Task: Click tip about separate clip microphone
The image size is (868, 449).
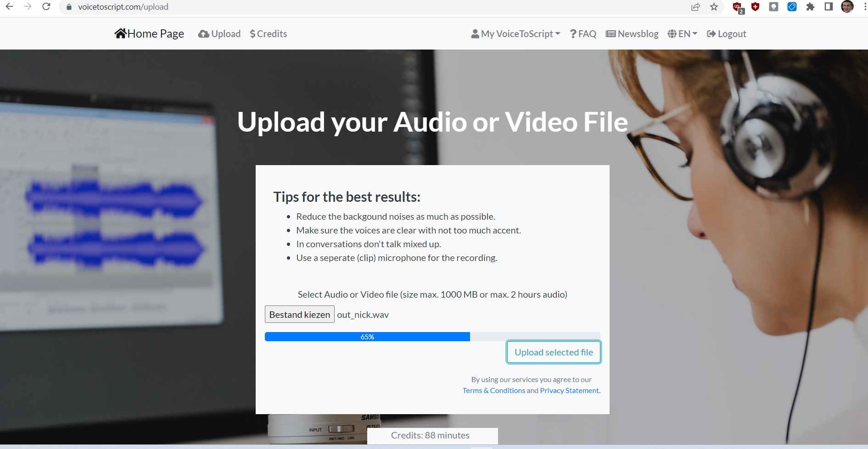Action: (x=397, y=258)
